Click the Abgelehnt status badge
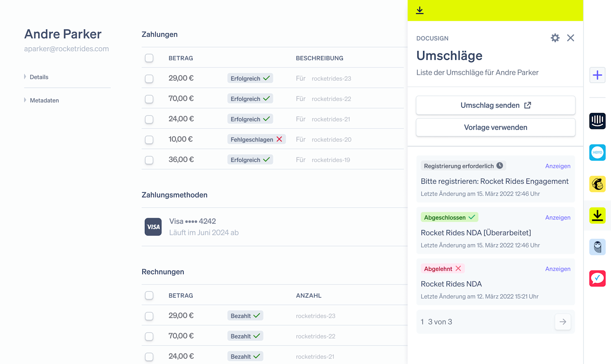This screenshot has width=611, height=364. coord(443,269)
